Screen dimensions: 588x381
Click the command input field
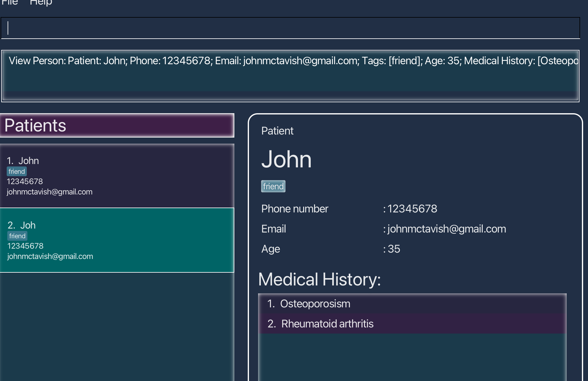(290, 28)
